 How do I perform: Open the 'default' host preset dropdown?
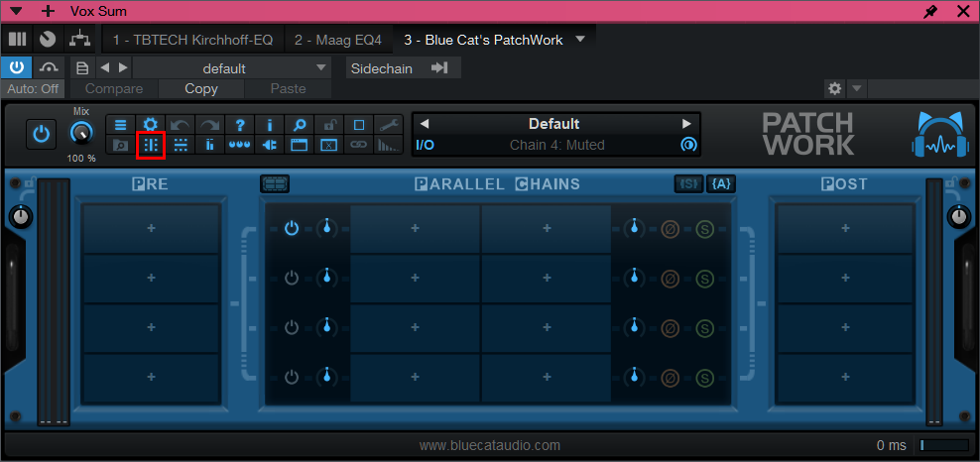[231, 68]
